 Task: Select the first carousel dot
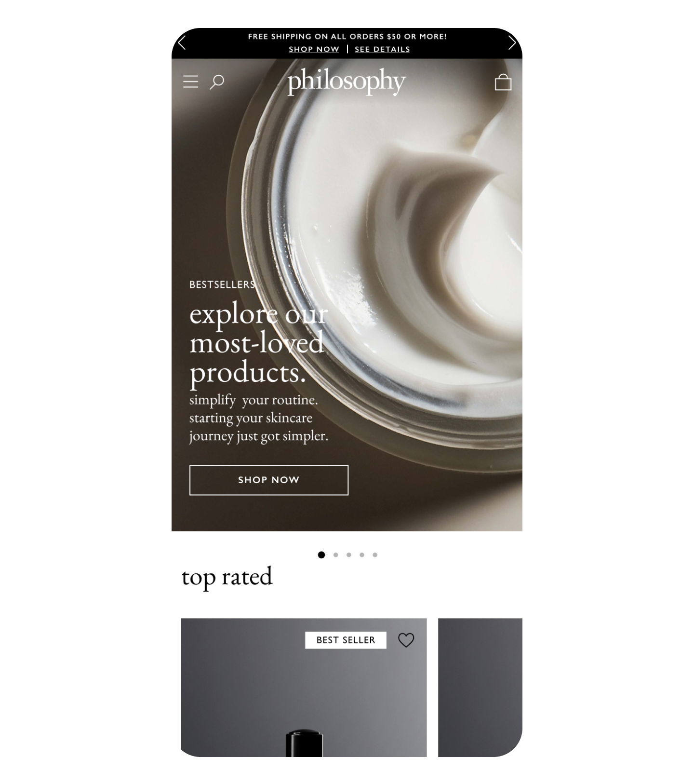click(321, 555)
